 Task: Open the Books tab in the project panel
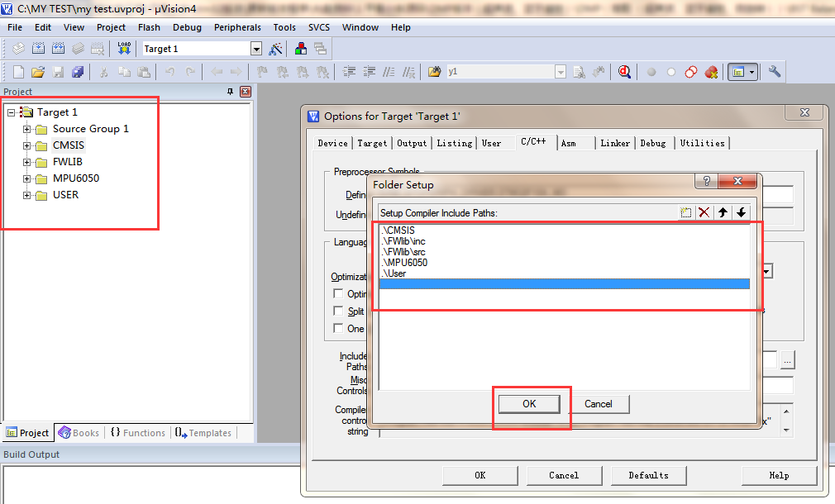79,433
